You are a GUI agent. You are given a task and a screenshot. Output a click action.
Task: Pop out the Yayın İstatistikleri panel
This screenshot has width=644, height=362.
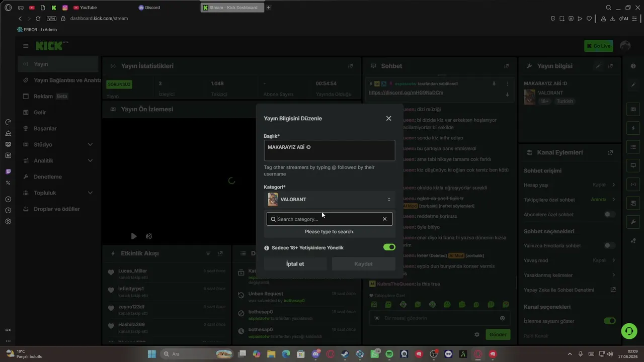pos(351,66)
